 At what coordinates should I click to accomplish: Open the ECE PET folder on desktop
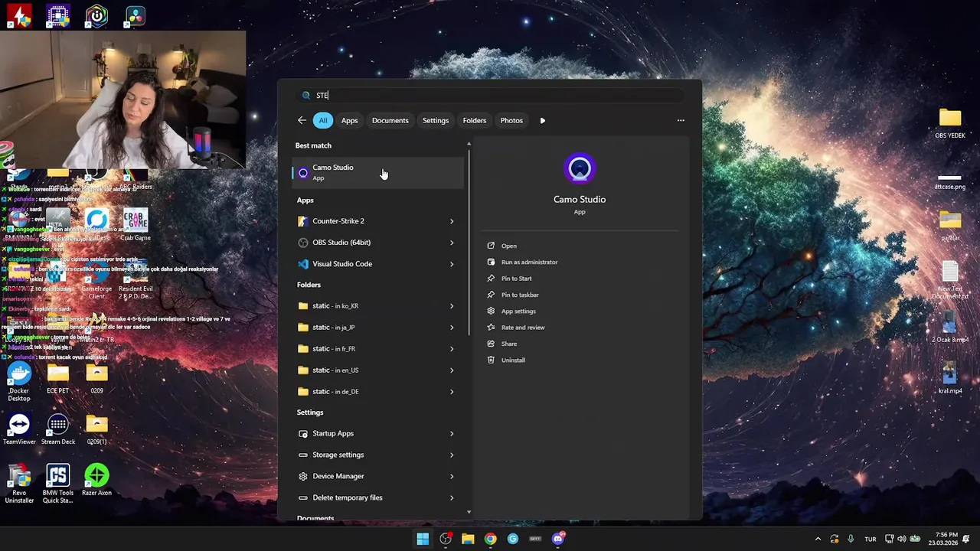58,378
